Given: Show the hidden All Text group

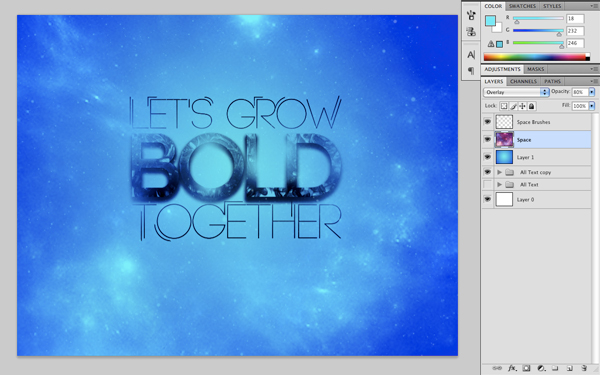Looking at the screenshot, I should point(488,184).
